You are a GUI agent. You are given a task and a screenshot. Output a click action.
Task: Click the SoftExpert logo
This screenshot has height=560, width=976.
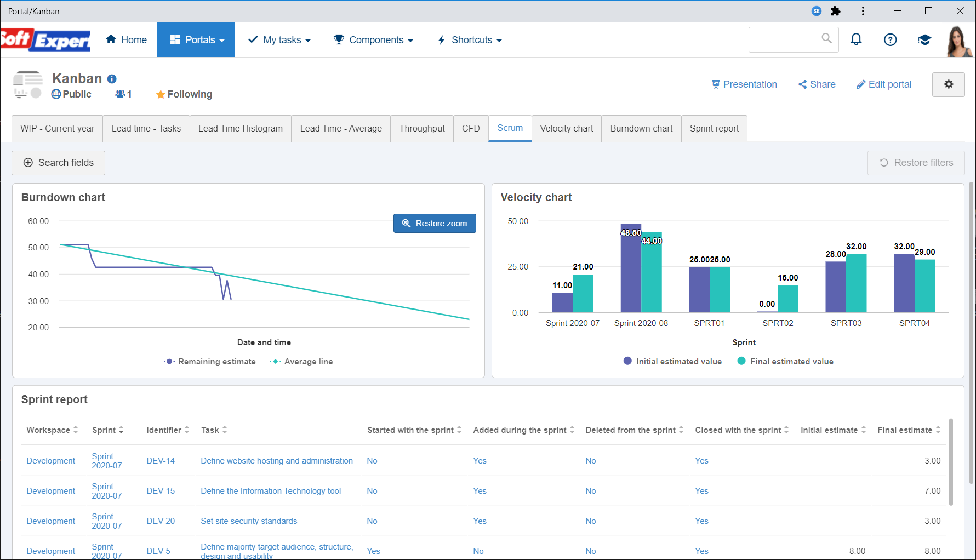[x=45, y=39]
